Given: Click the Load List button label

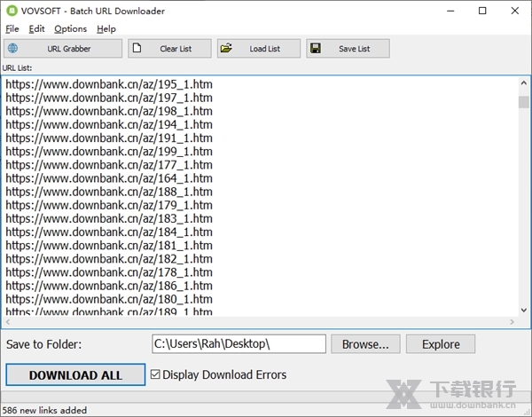Looking at the screenshot, I should 265,49.
